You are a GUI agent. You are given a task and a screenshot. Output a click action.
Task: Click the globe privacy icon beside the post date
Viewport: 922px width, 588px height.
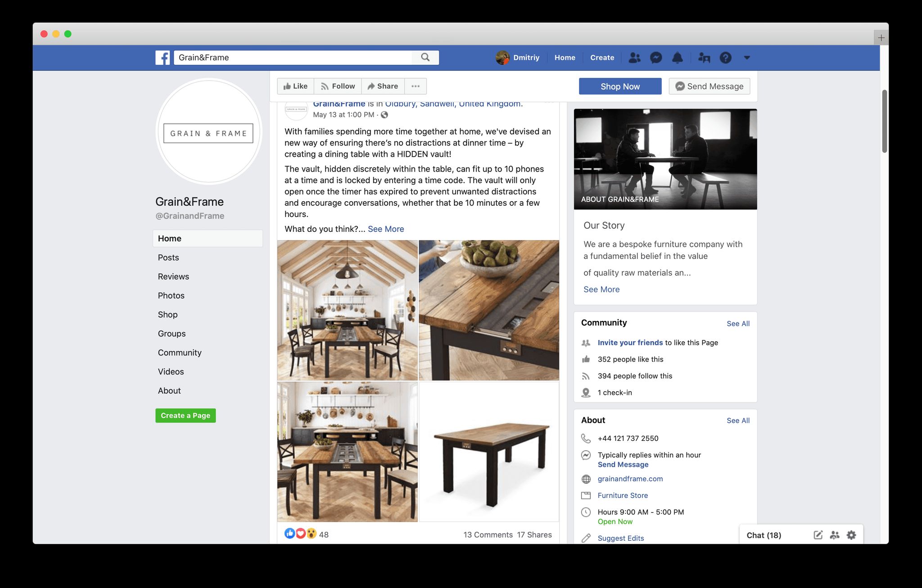pyautogui.click(x=384, y=115)
